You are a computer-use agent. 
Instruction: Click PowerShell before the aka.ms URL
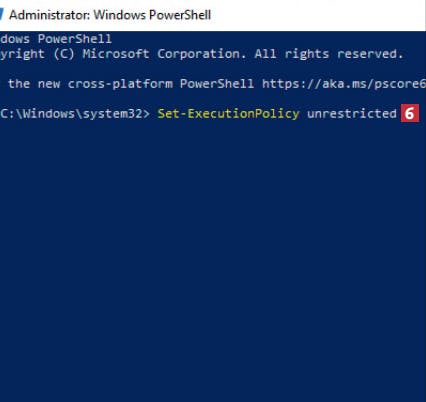pos(217,83)
